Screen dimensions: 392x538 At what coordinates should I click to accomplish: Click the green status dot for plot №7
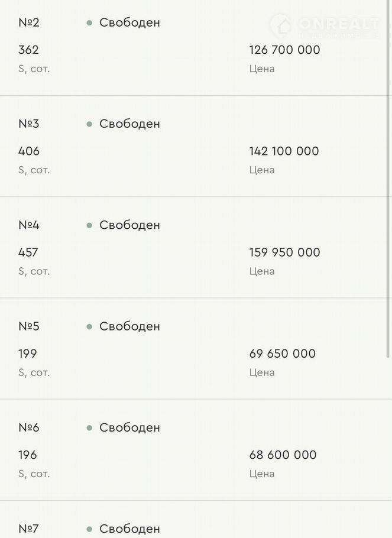pyautogui.click(x=89, y=529)
